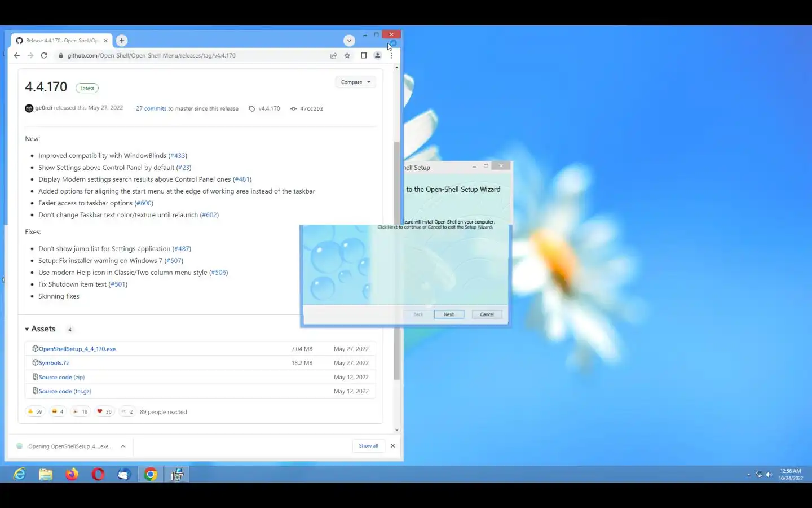Click Cancel in Open-Shell Setup wizard

487,314
